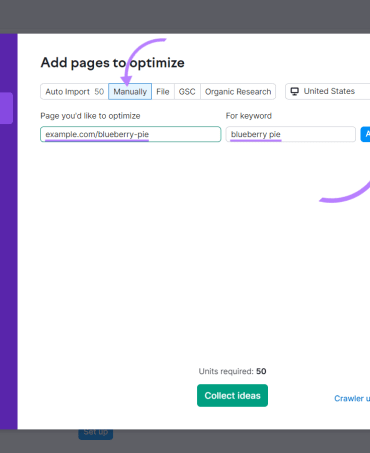This screenshot has height=453, width=370.
Task: Click the Set up button behind dialog
Action: click(x=96, y=434)
